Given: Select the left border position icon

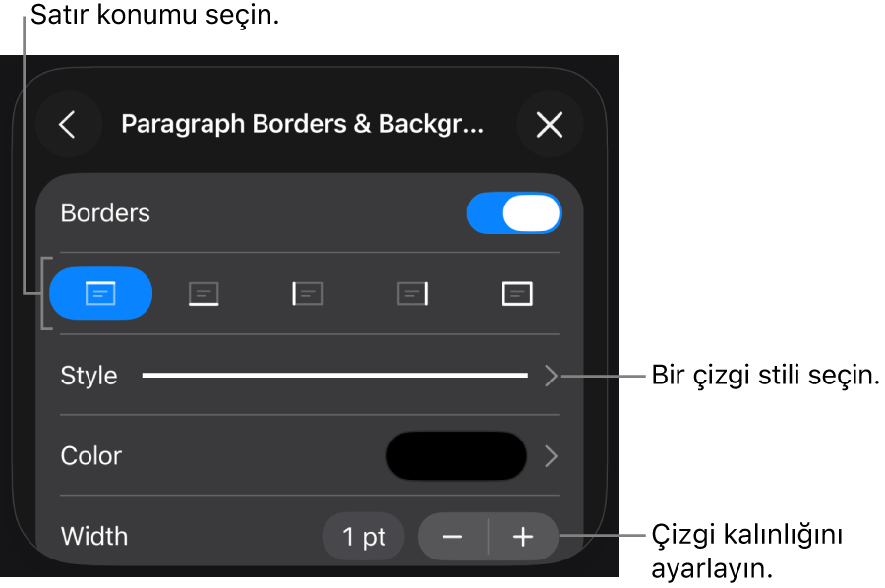Looking at the screenshot, I should pos(308,293).
